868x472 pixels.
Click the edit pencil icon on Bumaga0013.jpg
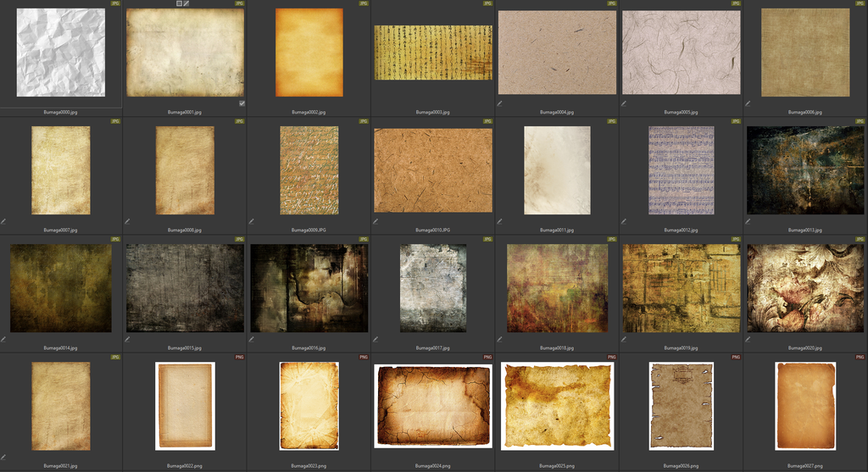tap(748, 221)
